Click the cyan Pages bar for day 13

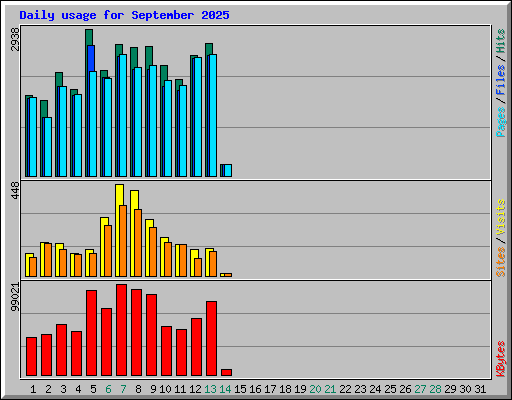(213, 115)
